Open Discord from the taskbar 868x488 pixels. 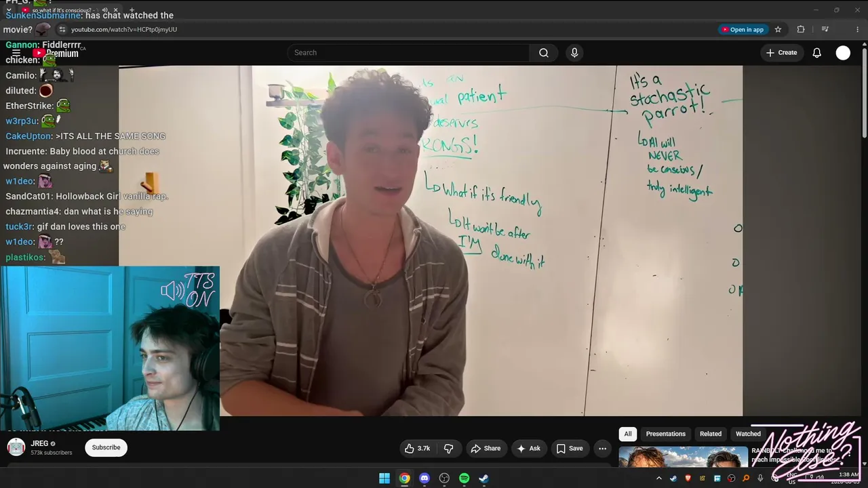click(425, 479)
